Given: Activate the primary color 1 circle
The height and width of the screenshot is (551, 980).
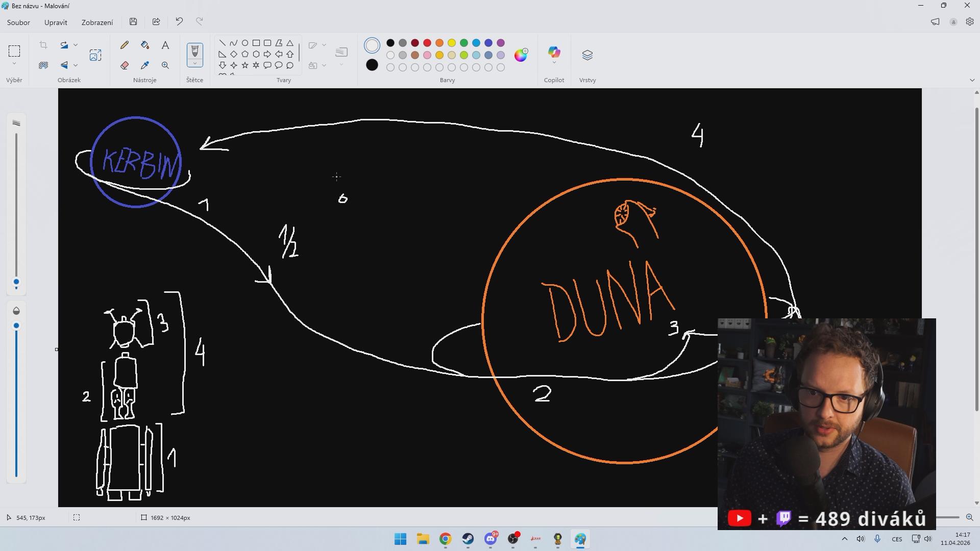Looking at the screenshot, I should tap(372, 45).
